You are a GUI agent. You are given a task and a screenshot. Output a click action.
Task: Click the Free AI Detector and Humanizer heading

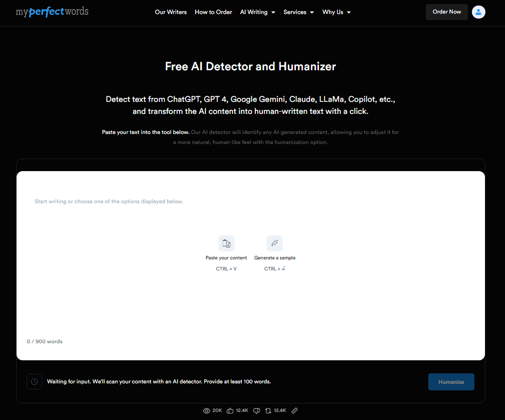click(x=251, y=66)
